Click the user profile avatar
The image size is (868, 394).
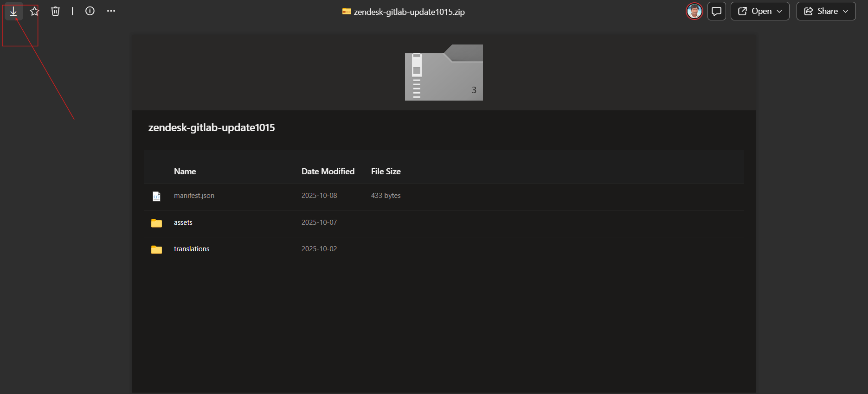[x=694, y=11]
